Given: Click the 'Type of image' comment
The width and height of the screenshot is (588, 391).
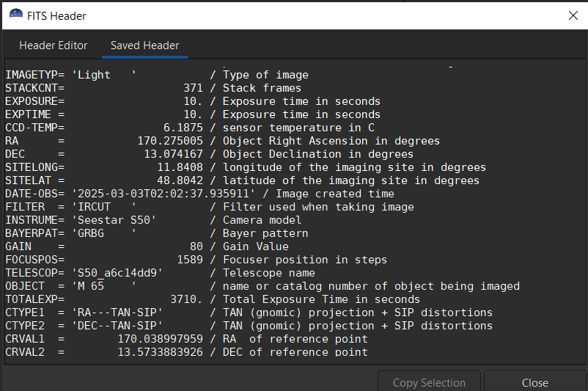Looking at the screenshot, I should 265,75.
